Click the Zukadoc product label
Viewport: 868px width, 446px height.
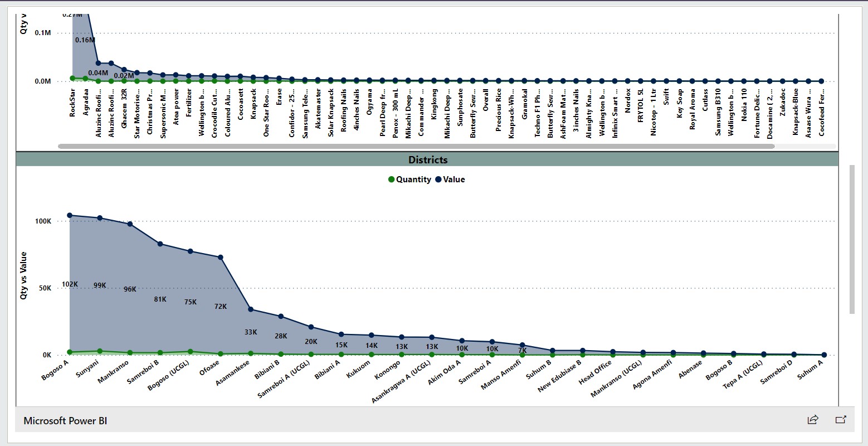pos(783,102)
